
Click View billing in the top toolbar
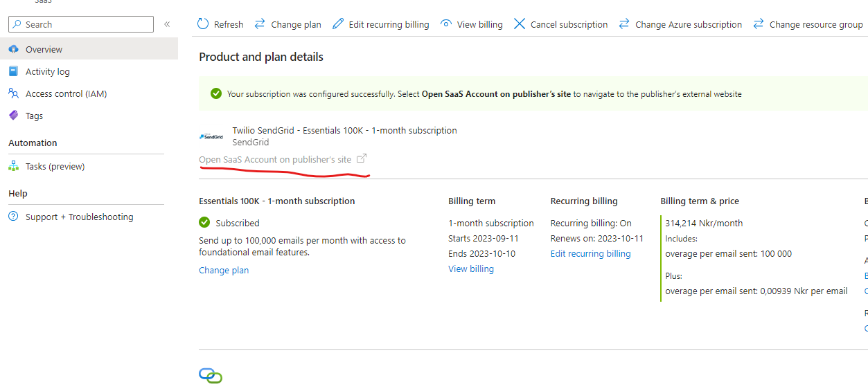coord(472,24)
